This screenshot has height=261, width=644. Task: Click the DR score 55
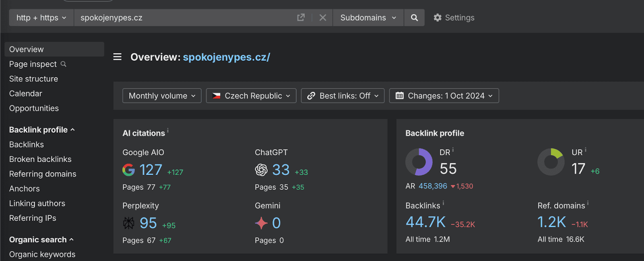pyautogui.click(x=448, y=169)
